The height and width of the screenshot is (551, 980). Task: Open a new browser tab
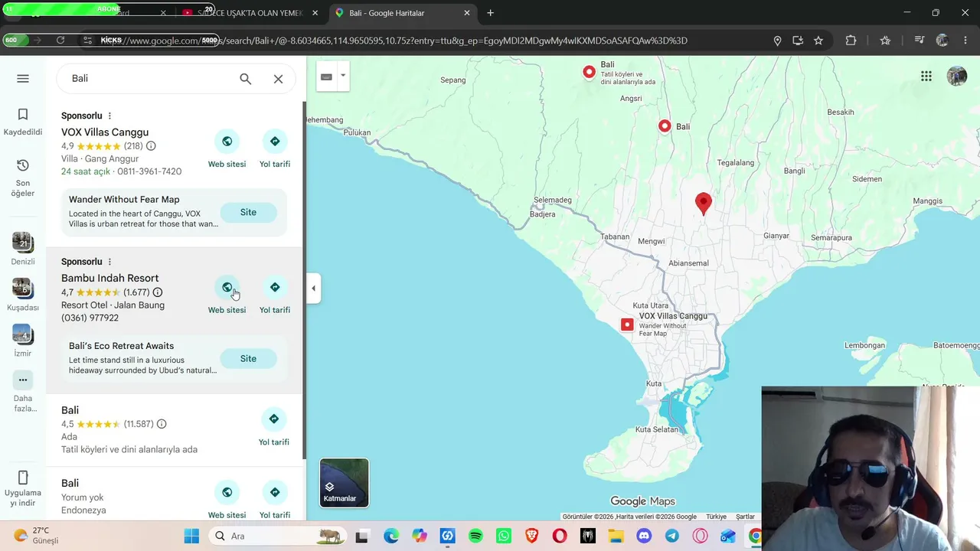pos(491,13)
